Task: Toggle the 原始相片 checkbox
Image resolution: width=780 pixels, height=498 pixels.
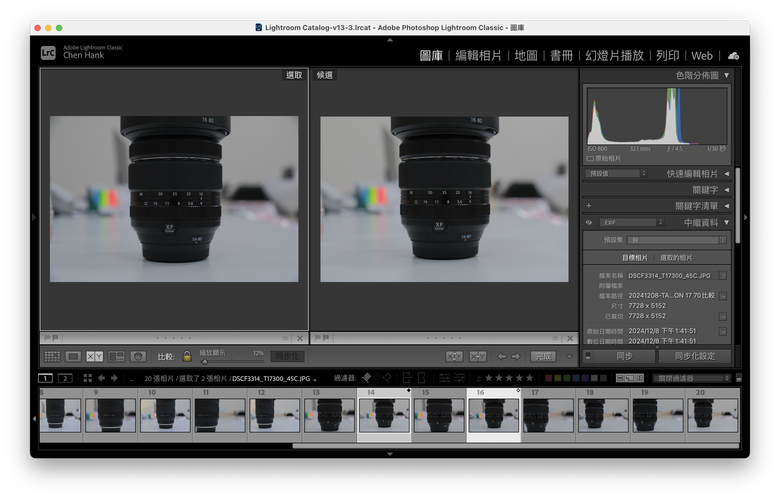Action: [590, 159]
